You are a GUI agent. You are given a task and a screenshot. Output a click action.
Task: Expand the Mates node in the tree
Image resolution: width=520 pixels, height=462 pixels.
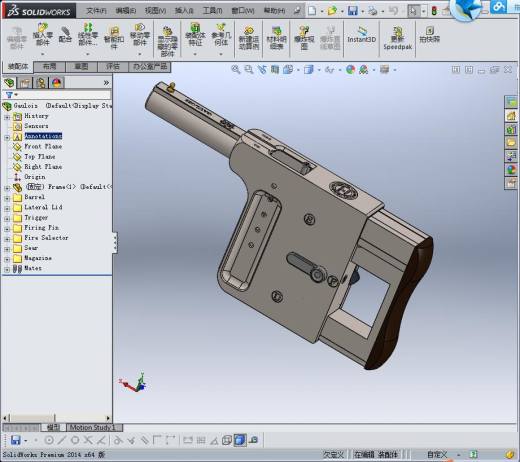tap(7, 270)
